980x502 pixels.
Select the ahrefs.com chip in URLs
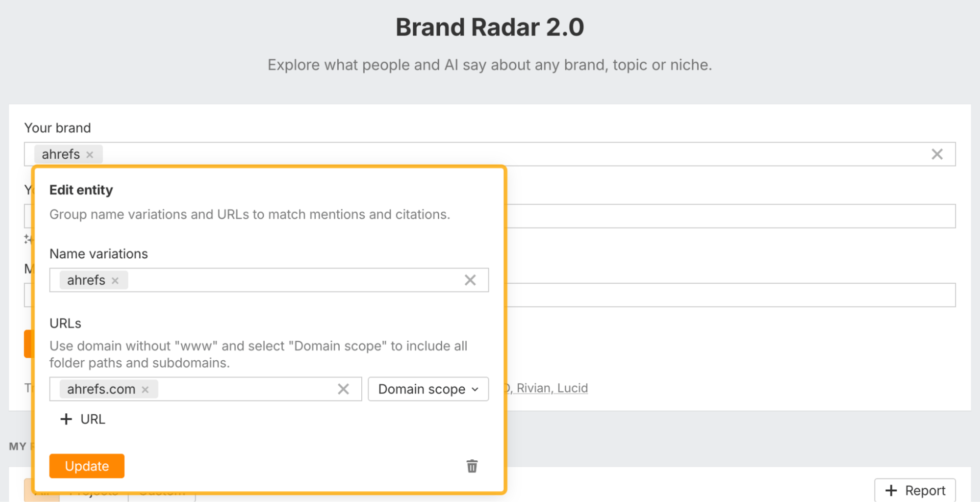(101, 389)
